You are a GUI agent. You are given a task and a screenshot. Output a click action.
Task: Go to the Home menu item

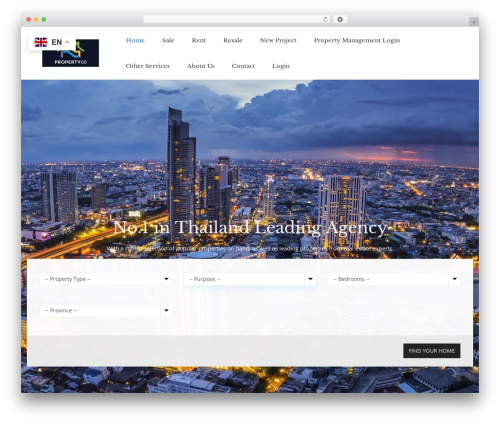(x=135, y=40)
